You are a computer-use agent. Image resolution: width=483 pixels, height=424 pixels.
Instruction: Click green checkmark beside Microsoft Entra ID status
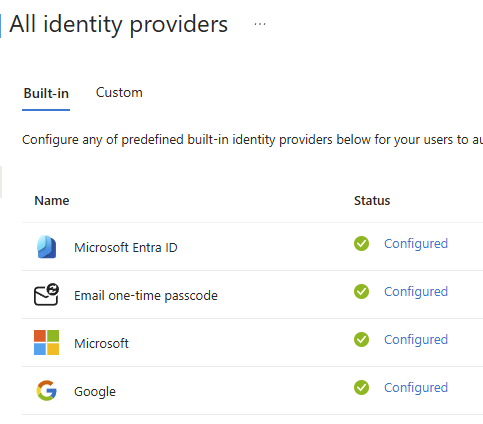pos(361,243)
